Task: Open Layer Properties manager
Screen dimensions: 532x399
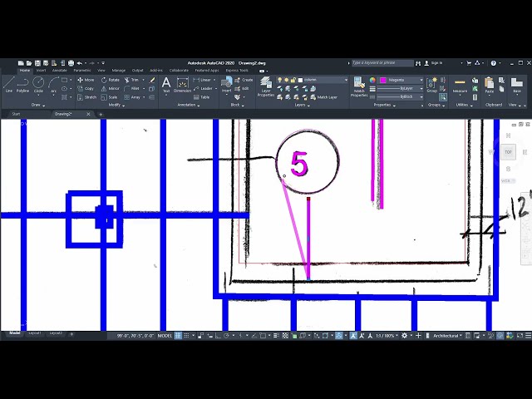Action: pyautogui.click(x=266, y=86)
